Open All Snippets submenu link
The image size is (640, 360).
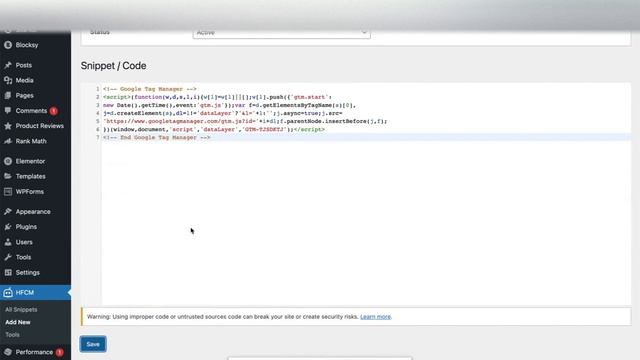coord(21,309)
